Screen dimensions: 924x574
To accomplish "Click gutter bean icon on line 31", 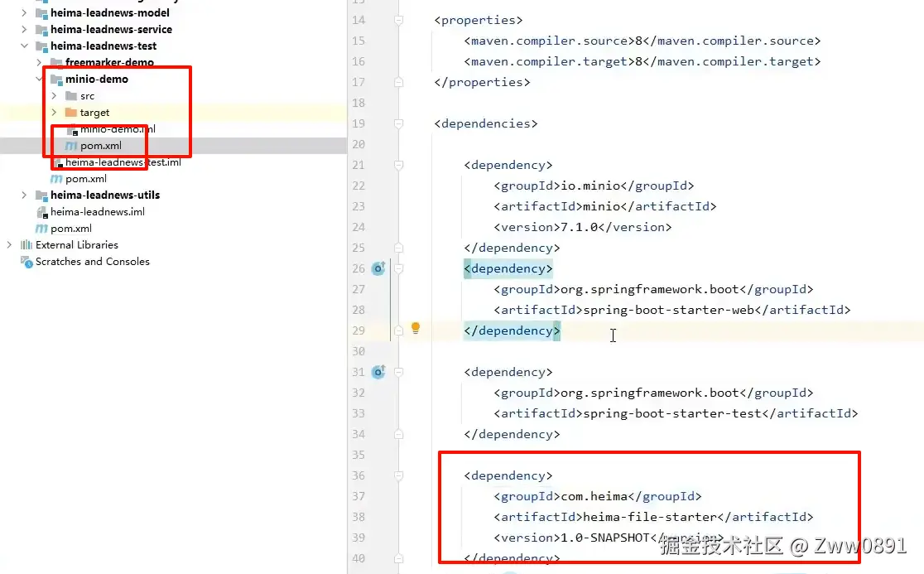I will pyautogui.click(x=378, y=372).
